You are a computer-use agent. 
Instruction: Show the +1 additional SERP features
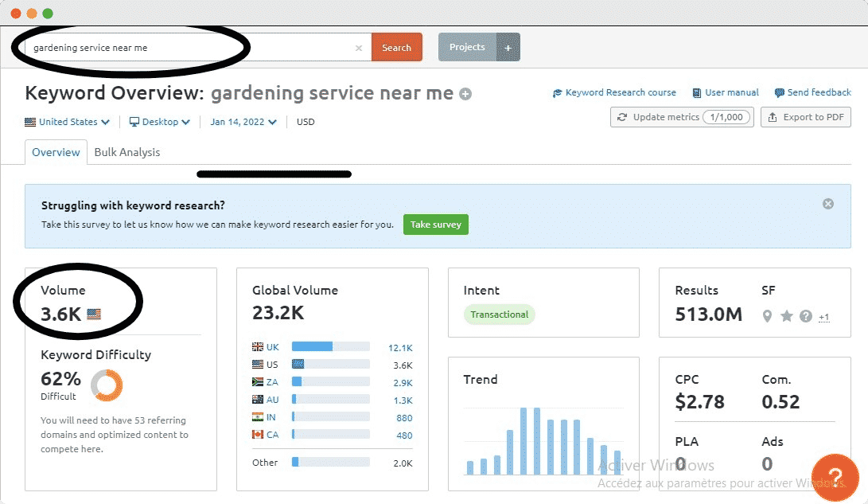(824, 318)
